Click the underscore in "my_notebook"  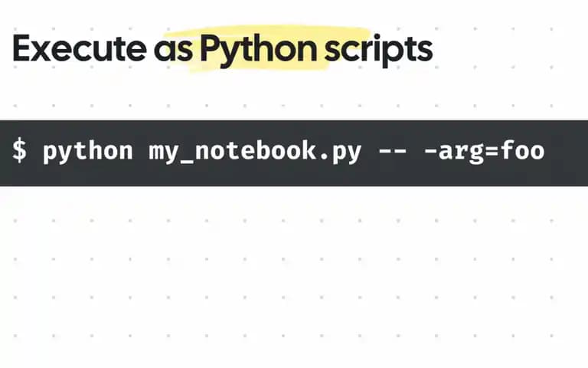[x=187, y=163]
